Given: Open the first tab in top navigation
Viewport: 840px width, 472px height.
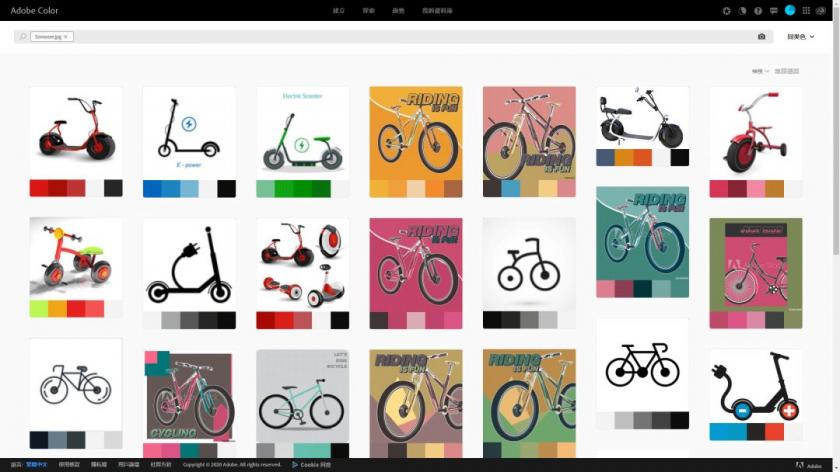Looking at the screenshot, I should pyautogui.click(x=338, y=11).
